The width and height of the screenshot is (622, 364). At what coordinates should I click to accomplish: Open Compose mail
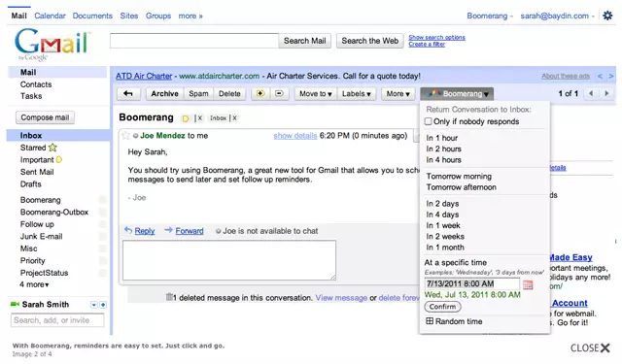(x=45, y=117)
